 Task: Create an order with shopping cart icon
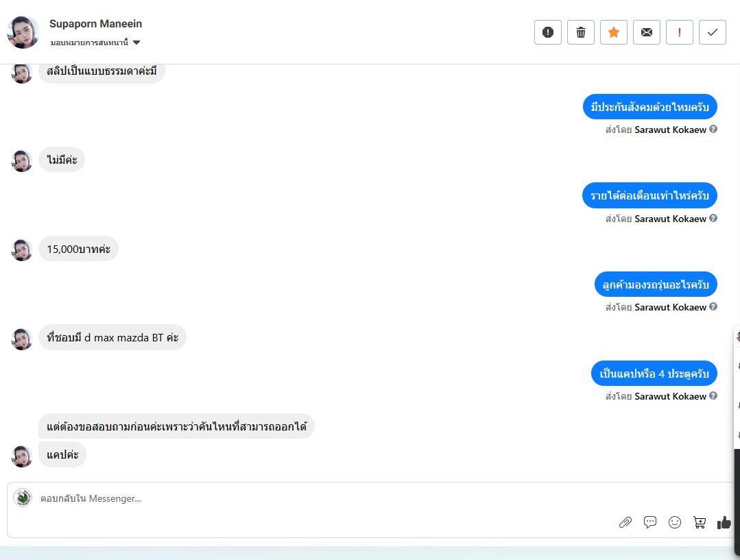point(700,522)
